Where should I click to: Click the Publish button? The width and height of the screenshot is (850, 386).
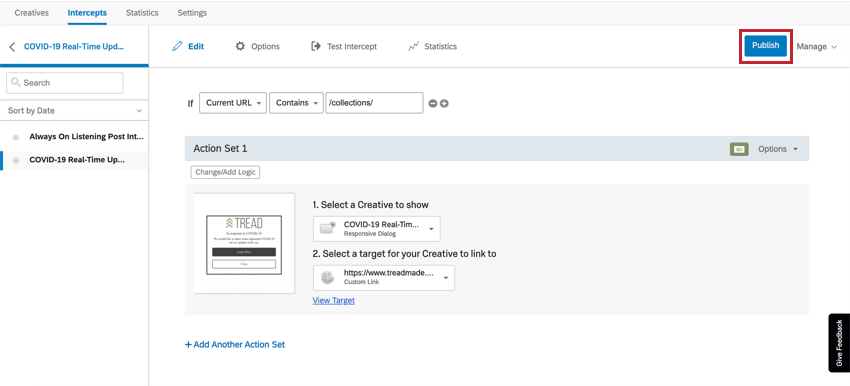coord(765,46)
